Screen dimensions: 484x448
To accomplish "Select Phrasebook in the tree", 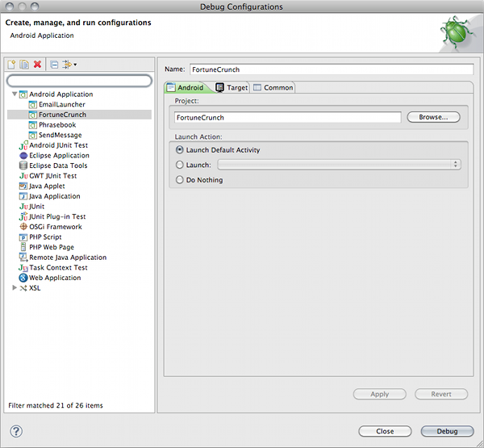I will point(57,125).
